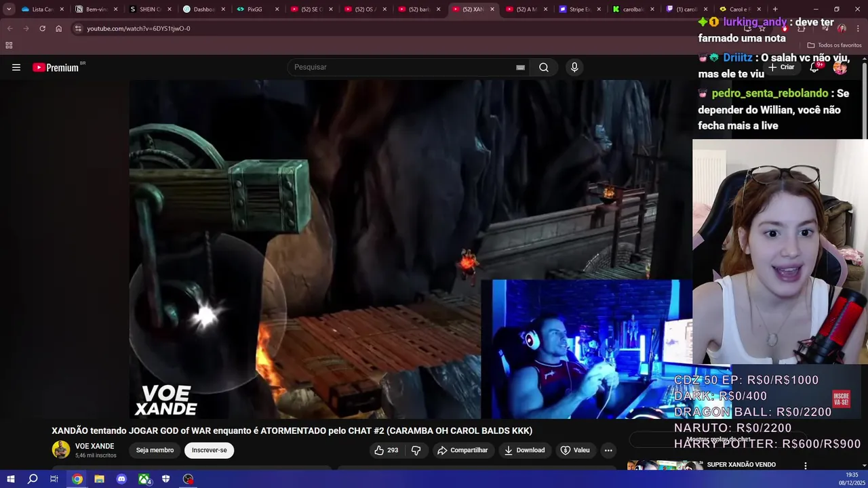
Task: Open the on-screen keyboard icon in search
Action: pyautogui.click(x=520, y=67)
